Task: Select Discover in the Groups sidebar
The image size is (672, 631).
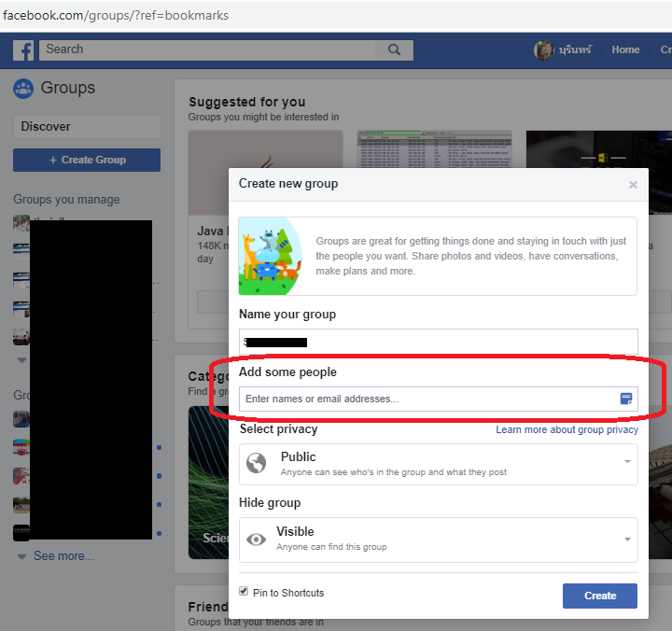Action: pyautogui.click(x=87, y=127)
